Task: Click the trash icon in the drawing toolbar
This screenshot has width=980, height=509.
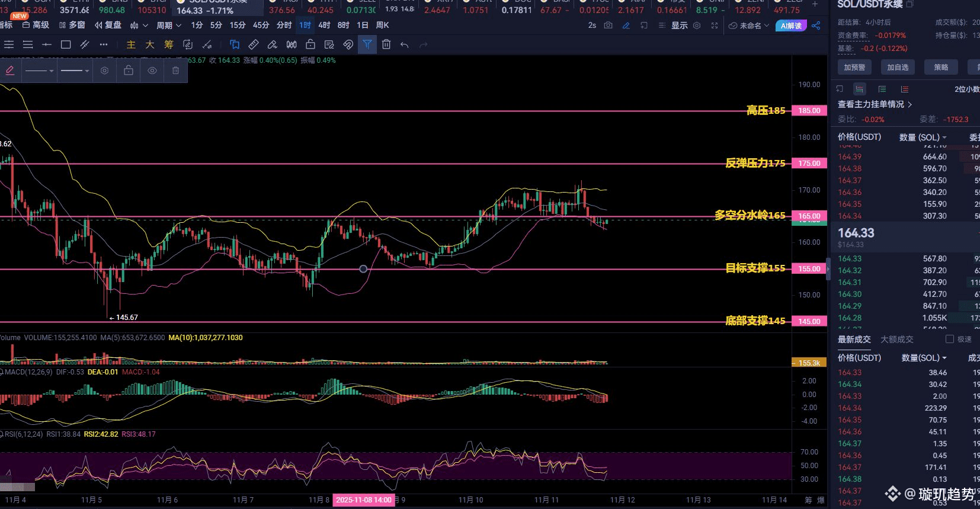Action: (x=386, y=44)
